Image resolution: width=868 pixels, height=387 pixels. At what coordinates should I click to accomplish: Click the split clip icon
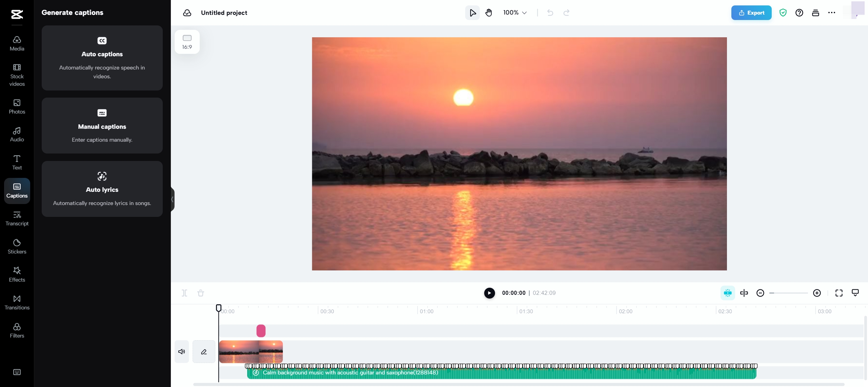[184, 293]
